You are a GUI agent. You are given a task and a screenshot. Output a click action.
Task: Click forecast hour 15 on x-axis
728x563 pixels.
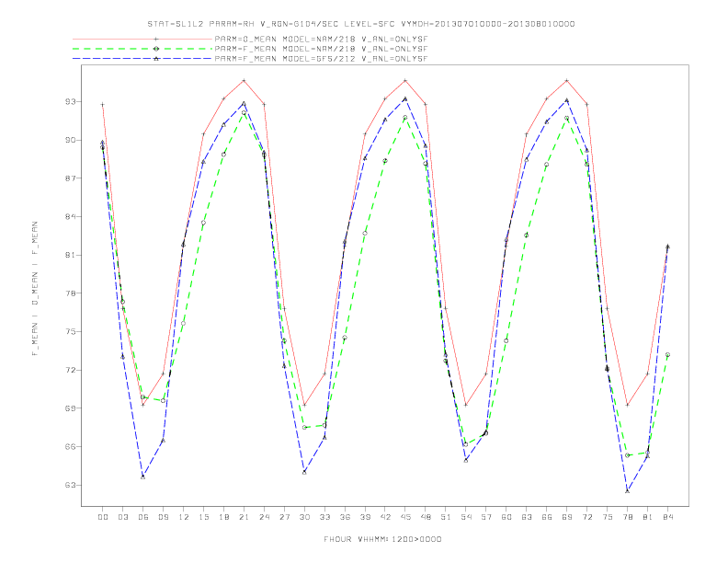[x=203, y=517]
